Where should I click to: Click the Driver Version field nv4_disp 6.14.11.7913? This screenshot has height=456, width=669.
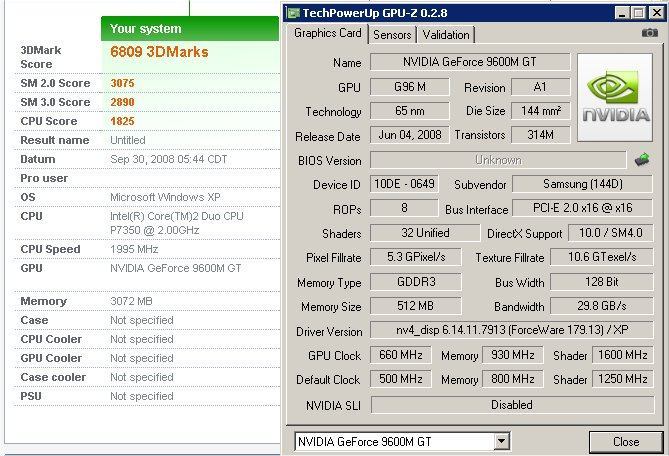tap(512, 330)
